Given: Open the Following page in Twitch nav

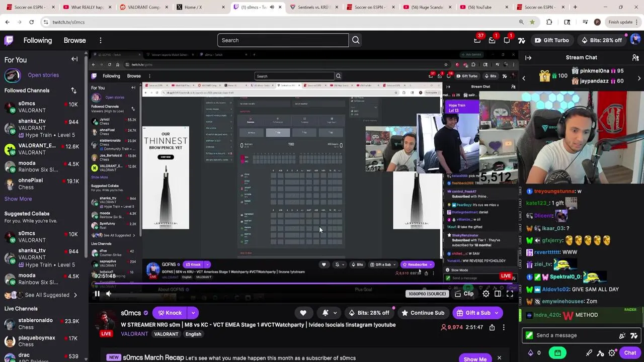Looking at the screenshot, I should click(38, 40).
